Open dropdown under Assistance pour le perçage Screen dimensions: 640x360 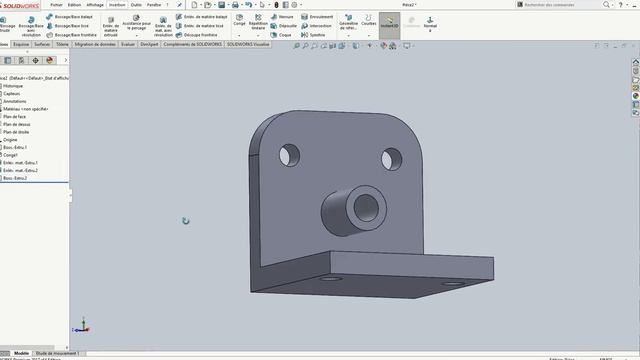click(136, 36)
